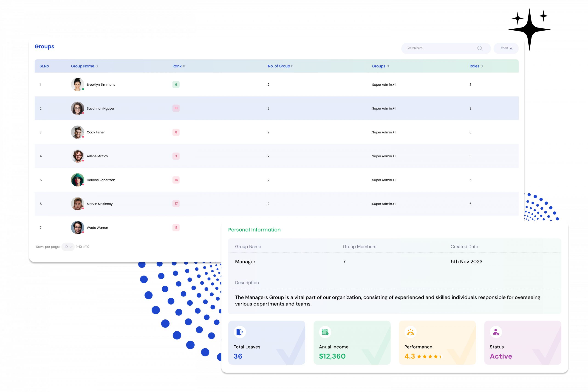Click the Performance gauge icon

[410, 332]
